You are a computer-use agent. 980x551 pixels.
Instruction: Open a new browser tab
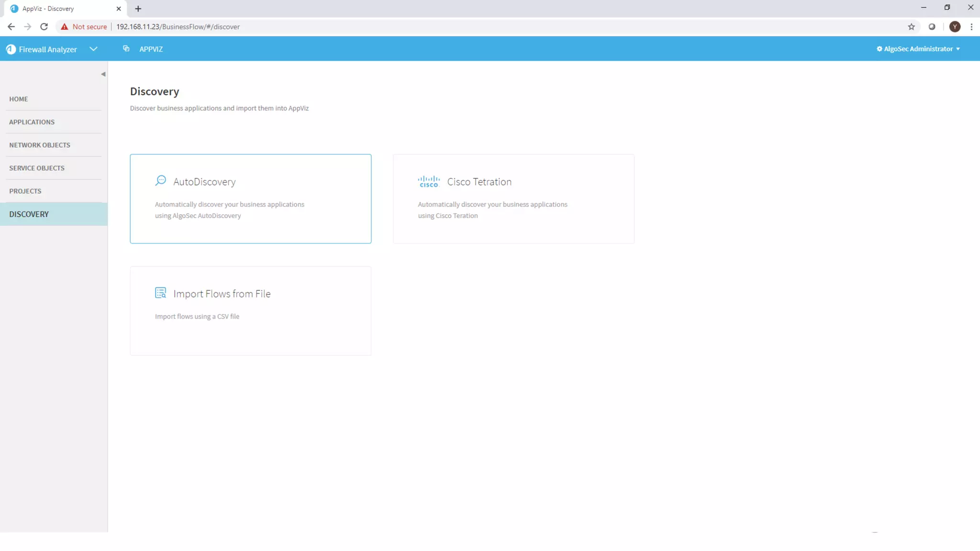138,9
